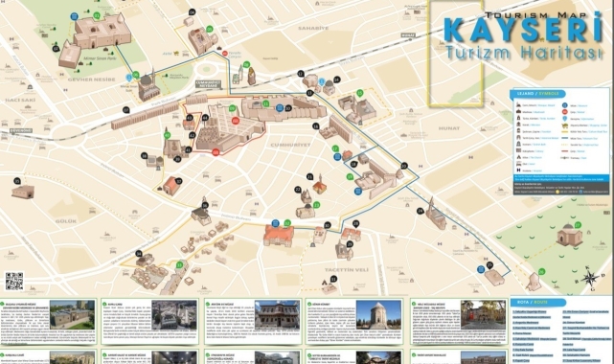
Task: Open the third info card's mansion photo
Action: [x=277, y=315]
